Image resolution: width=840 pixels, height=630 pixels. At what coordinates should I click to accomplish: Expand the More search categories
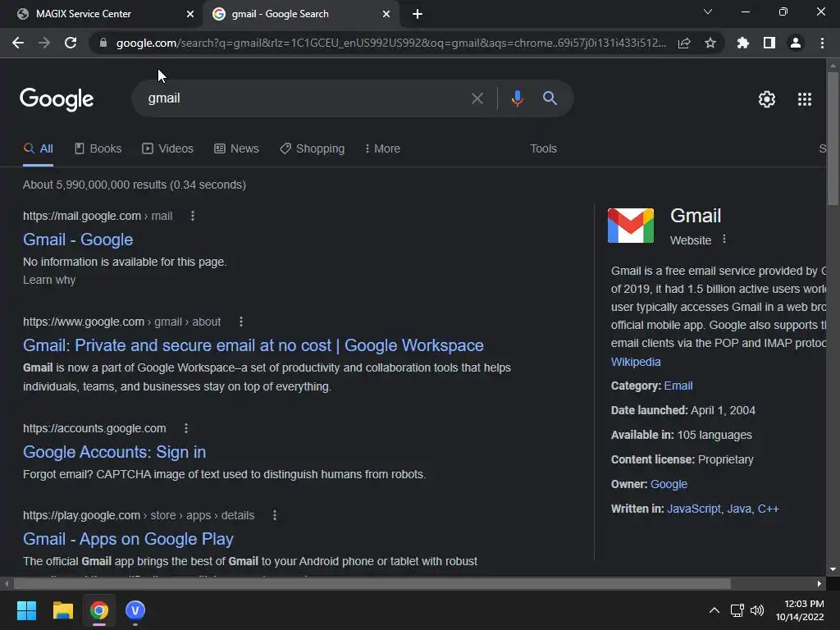click(x=382, y=149)
